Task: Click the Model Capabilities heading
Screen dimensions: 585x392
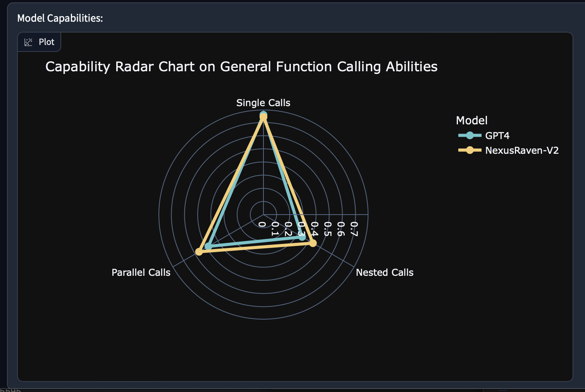Action: [60, 18]
